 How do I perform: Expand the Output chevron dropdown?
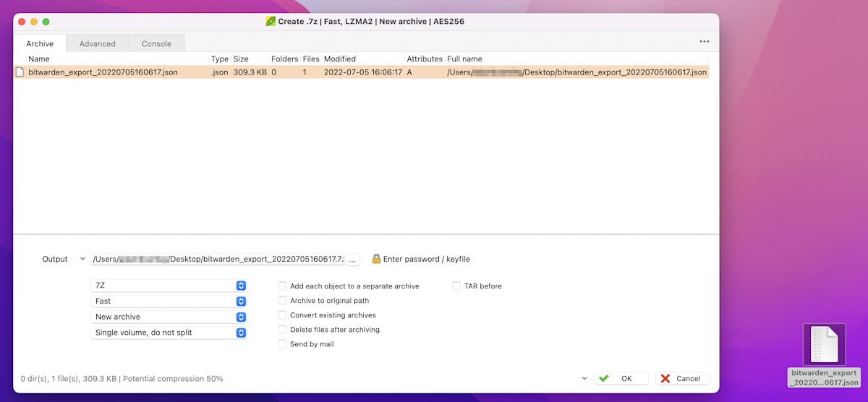click(82, 259)
